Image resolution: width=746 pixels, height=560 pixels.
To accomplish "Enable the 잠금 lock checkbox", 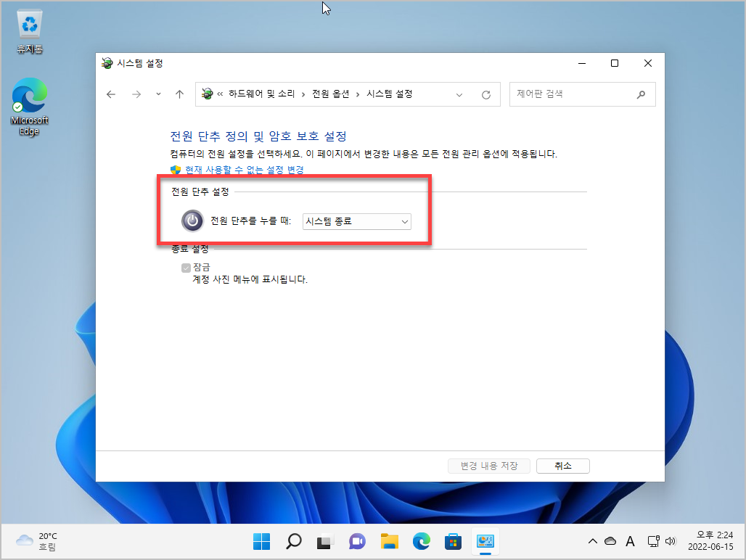I will pos(186,267).
